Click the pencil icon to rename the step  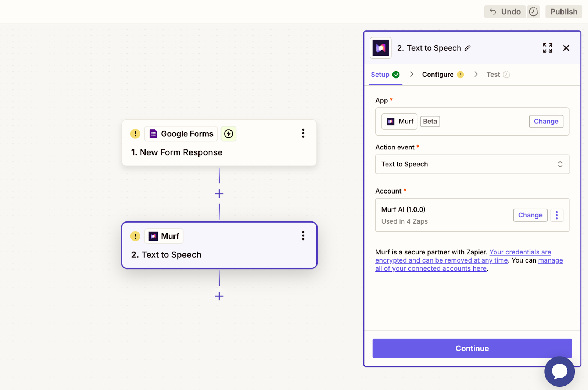[467, 48]
